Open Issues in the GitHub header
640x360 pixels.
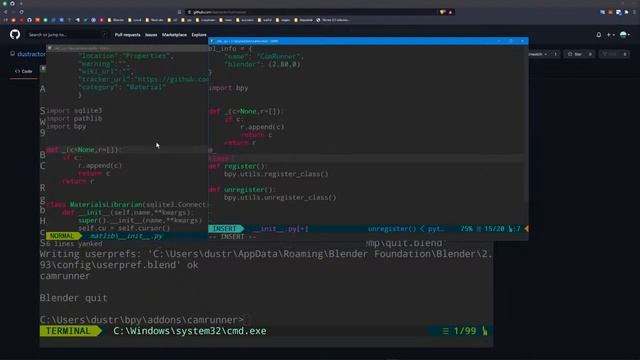coord(151,35)
